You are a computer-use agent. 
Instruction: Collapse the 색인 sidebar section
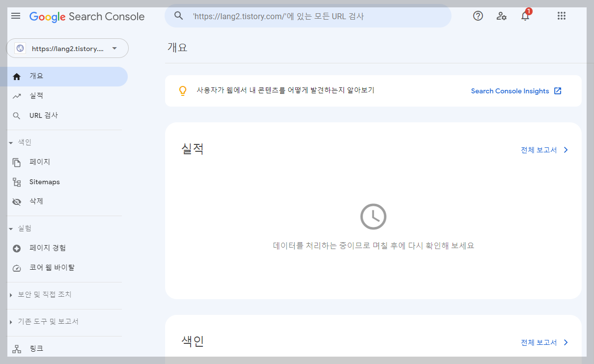point(11,142)
